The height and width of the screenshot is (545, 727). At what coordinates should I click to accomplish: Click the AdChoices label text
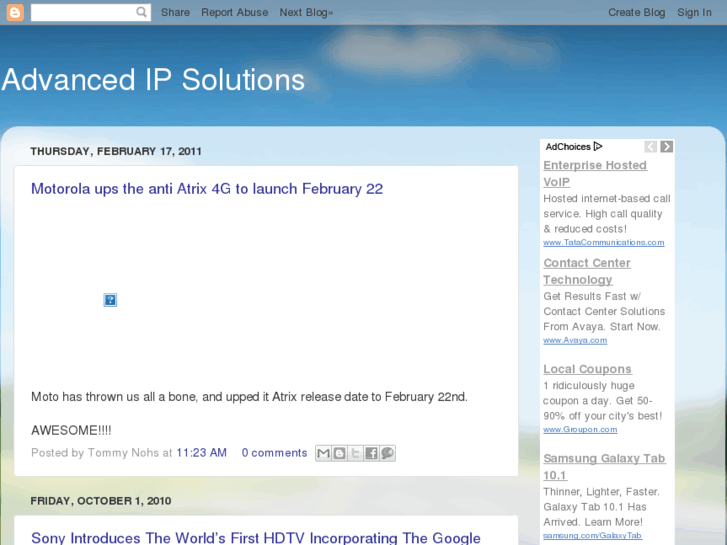click(x=568, y=147)
